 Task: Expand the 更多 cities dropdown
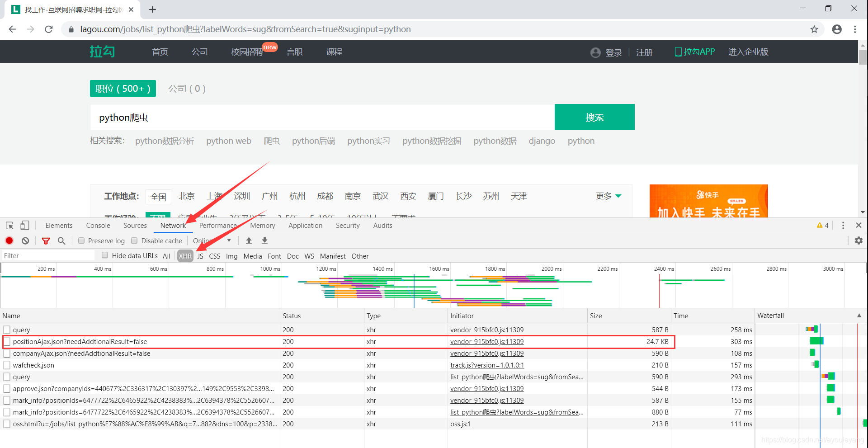click(x=609, y=196)
